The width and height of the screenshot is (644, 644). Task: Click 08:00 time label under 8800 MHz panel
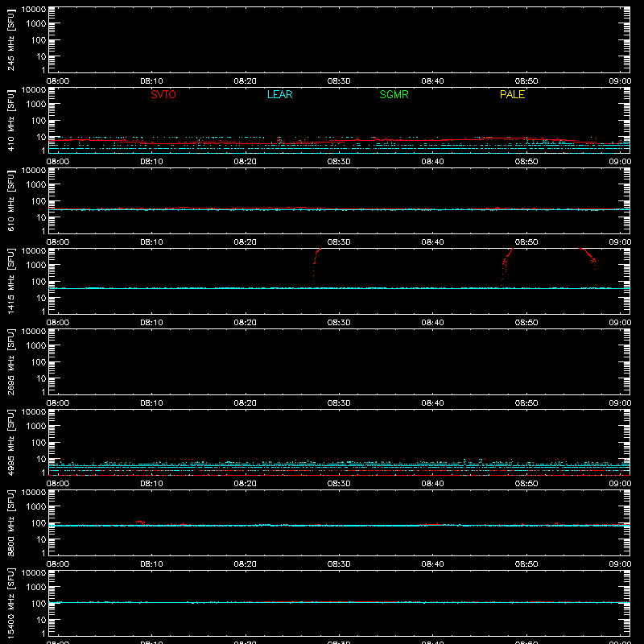tap(58, 564)
